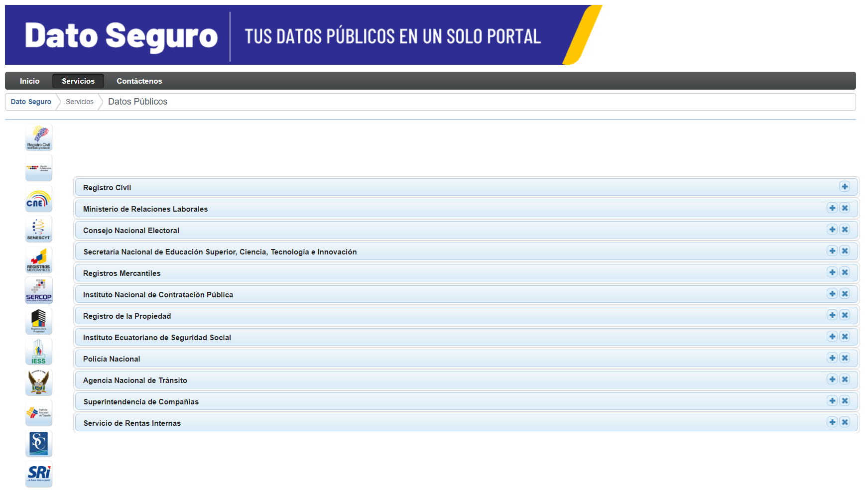Click the Agencia Nacional de Tránsito title
Image resolution: width=868 pixels, height=495 pixels.
(x=135, y=380)
